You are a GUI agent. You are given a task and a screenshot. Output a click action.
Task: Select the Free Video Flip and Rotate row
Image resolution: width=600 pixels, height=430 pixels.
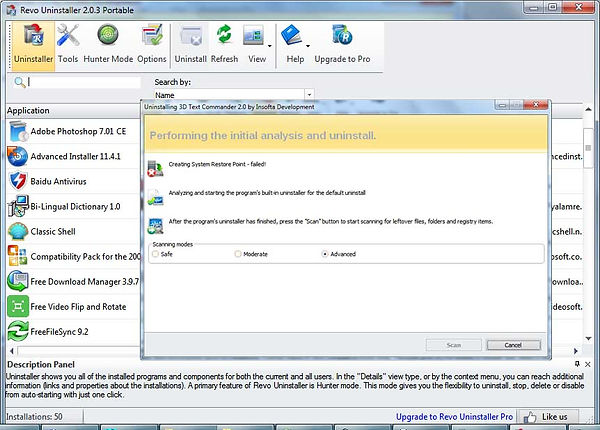pos(73,306)
